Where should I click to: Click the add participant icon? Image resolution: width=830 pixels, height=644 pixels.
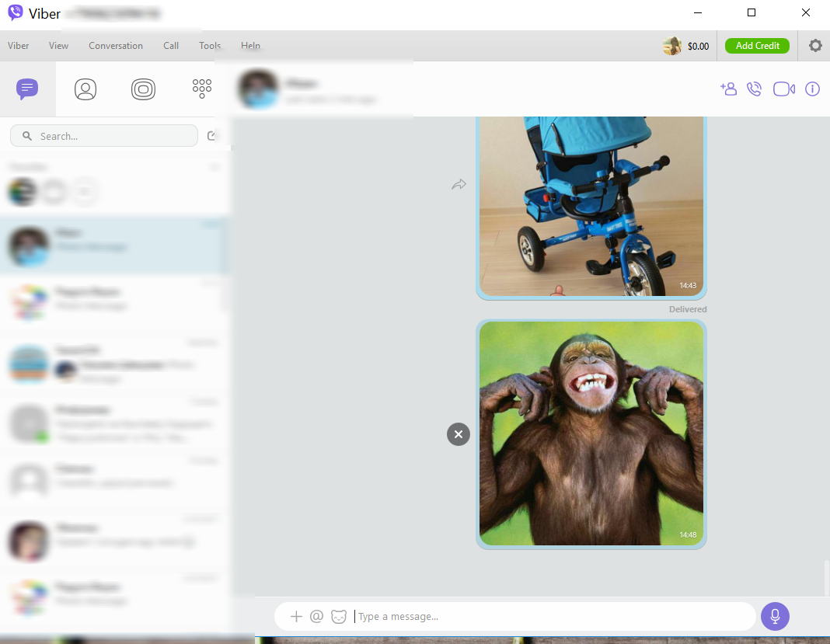pyautogui.click(x=728, y=89)
